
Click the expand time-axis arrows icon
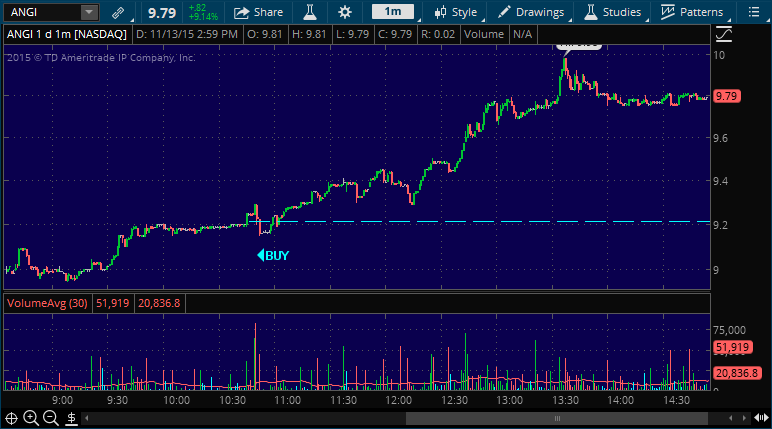(x=761, y=418)
